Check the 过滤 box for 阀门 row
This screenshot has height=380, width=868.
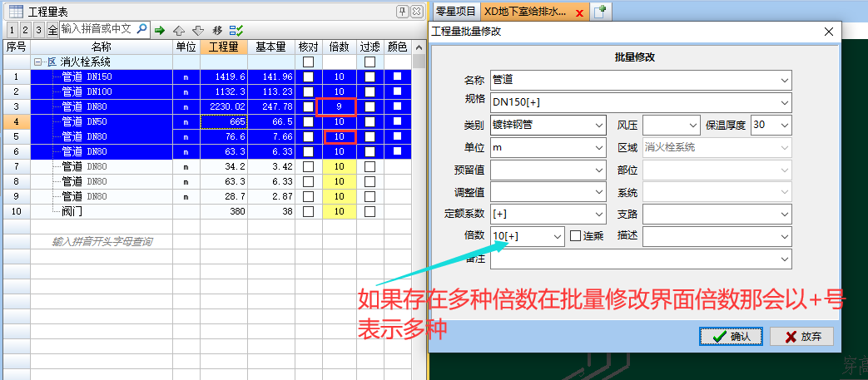coord(370,212)
